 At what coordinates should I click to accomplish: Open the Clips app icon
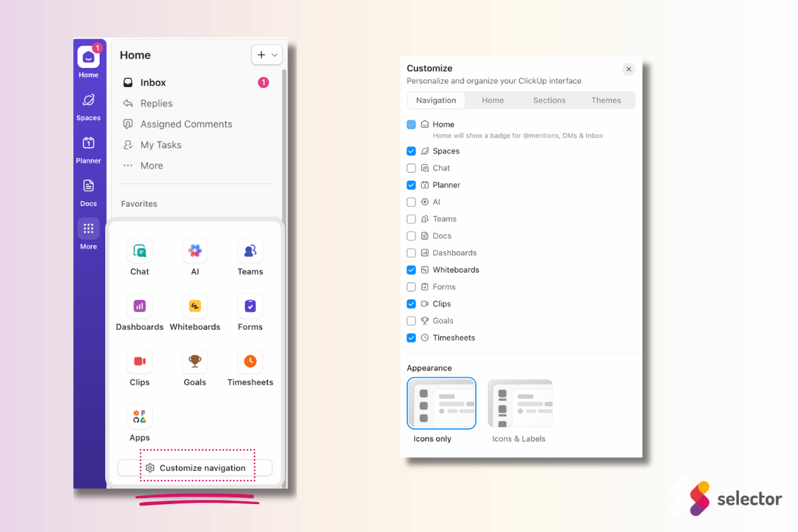click(x=140, y=361)
